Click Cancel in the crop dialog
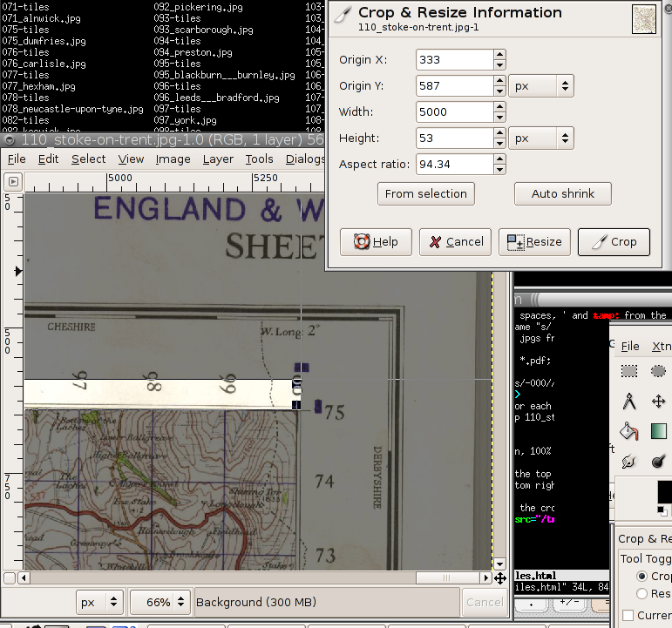The width and height of the screenshot is (672, 628). coord(455,242)
